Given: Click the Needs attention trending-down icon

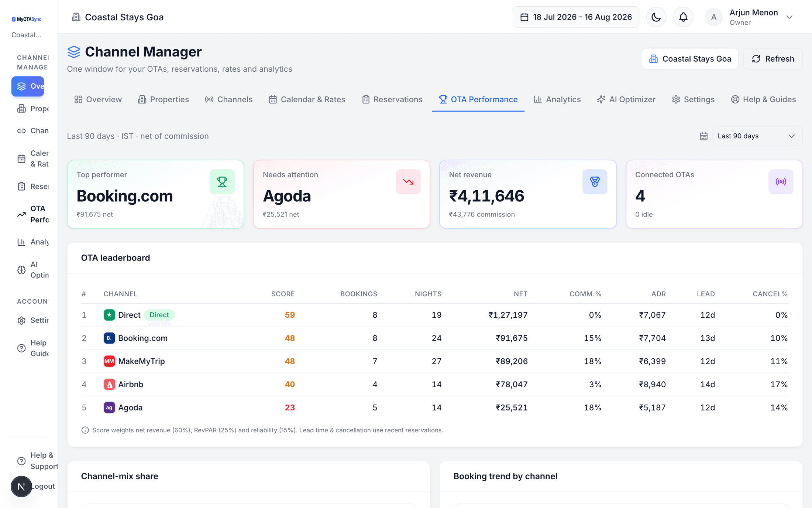Looking at the screenshot, I should coord(408,182).
